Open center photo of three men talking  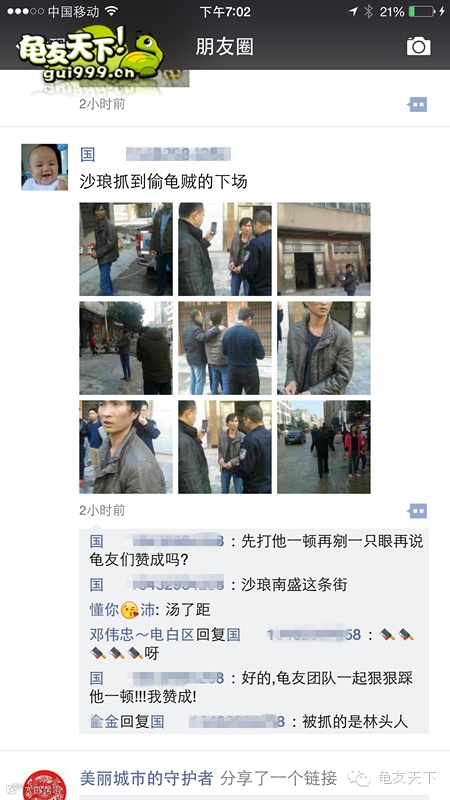click(x=224, y=348)
